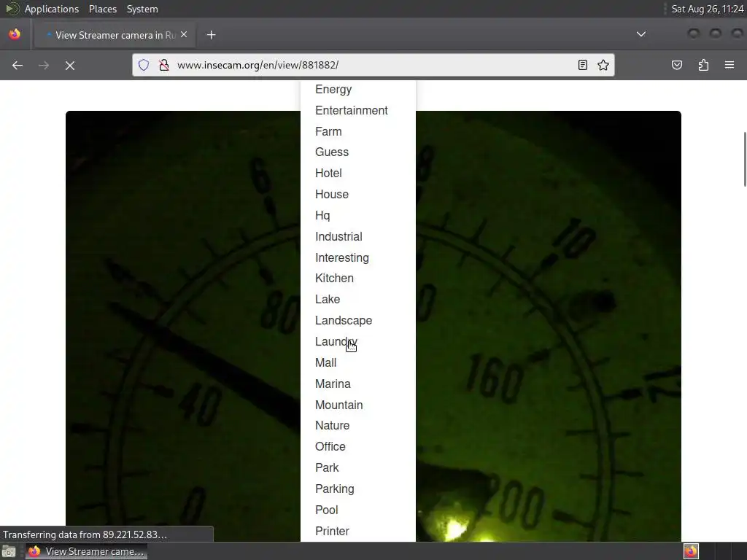Choose the Guess category
This screenshot has width=747, height=560.
332,152
